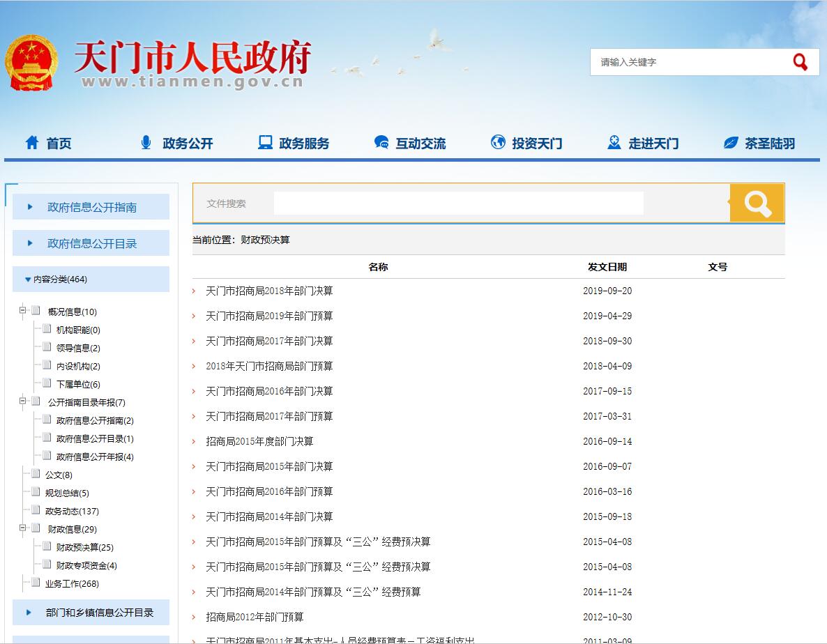Open the 政府信息公开指南 sidebar item
This screenshot has width=827, height=644.
[x=91, y=207]
